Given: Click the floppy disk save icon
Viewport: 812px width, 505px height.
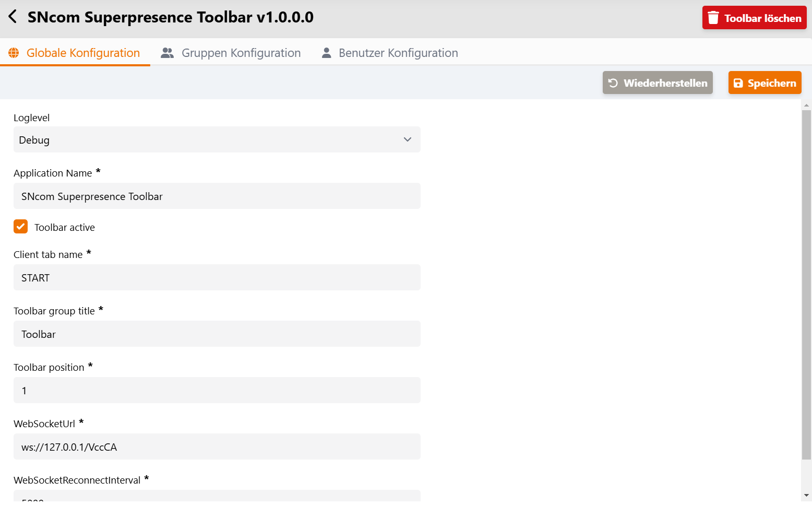Looking at the screenshot, I should point(738,83).
